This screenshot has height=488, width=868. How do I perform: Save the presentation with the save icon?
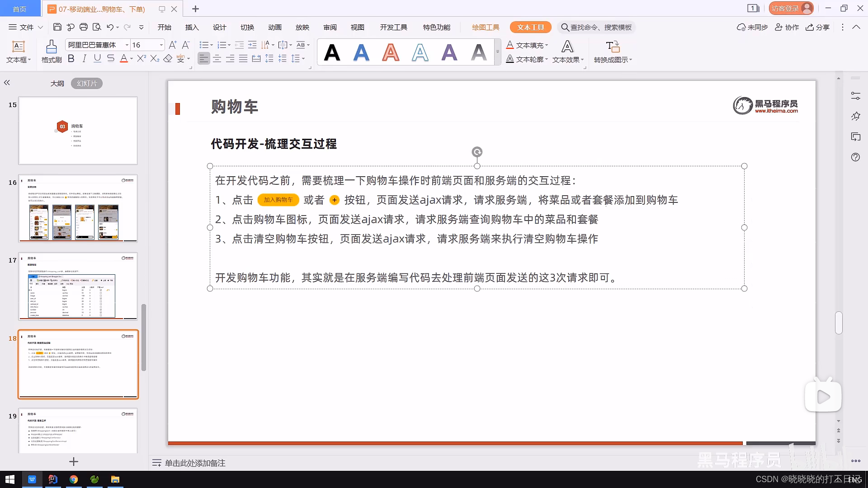(x=57, y=27)
